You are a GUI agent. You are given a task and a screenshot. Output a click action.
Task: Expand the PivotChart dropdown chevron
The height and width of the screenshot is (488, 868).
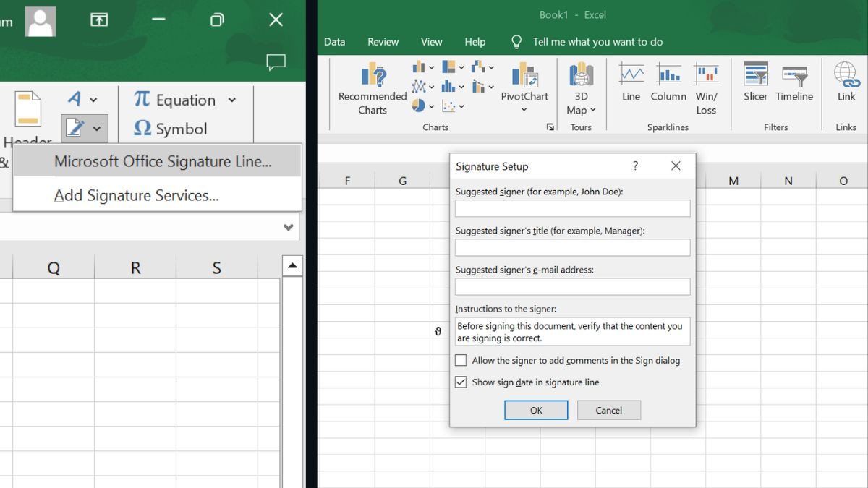(x=524, y=110)
